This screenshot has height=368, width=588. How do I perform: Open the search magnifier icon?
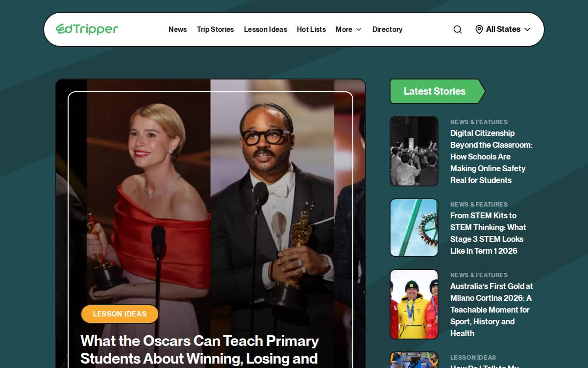458,29
